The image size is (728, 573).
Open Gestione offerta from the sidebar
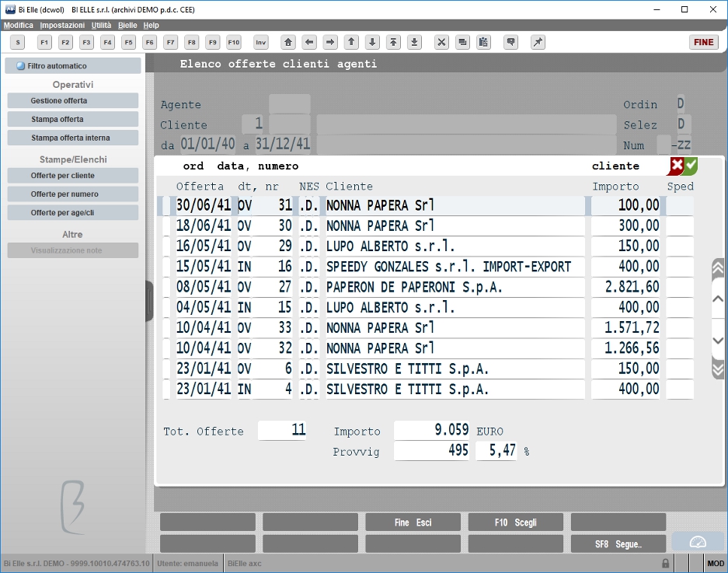pos(73,100)
